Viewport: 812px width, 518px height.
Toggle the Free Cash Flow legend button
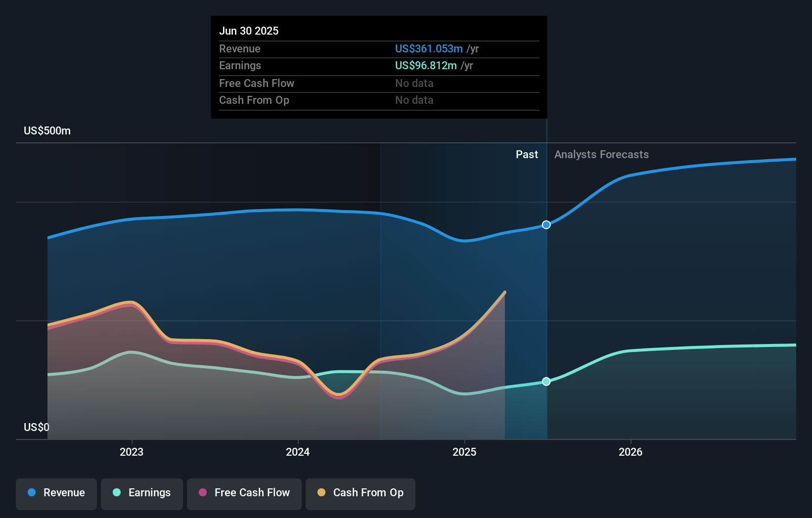coord(244,494)
